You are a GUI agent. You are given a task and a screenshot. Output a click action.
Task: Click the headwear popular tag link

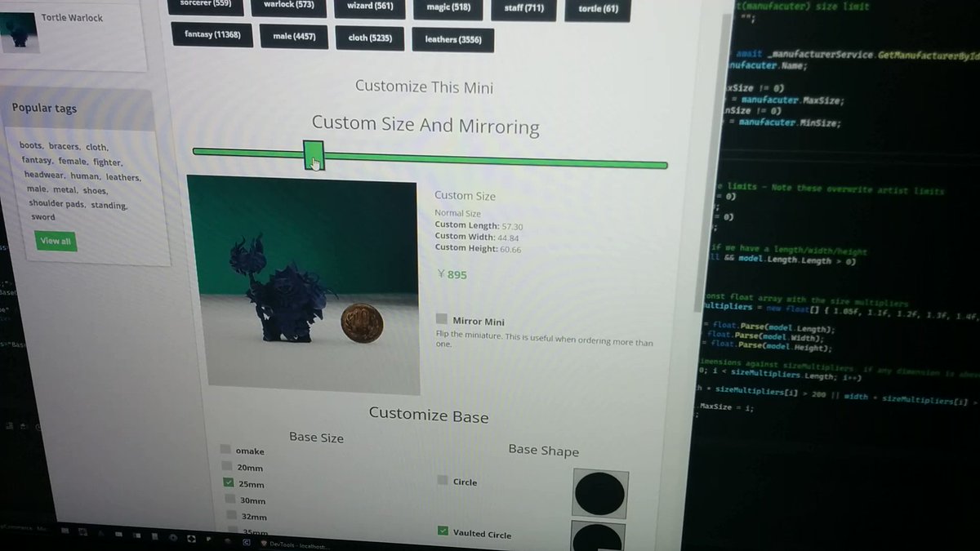[x=44, y=176]
